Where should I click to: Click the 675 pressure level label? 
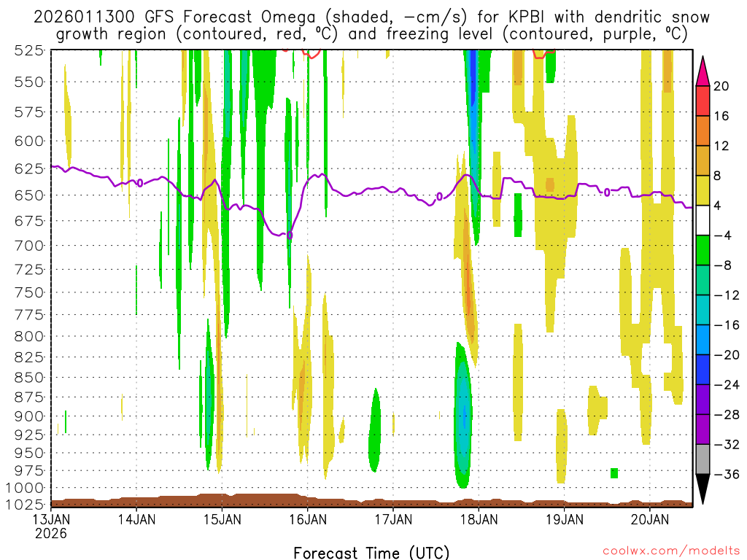(x=29, y=221)
